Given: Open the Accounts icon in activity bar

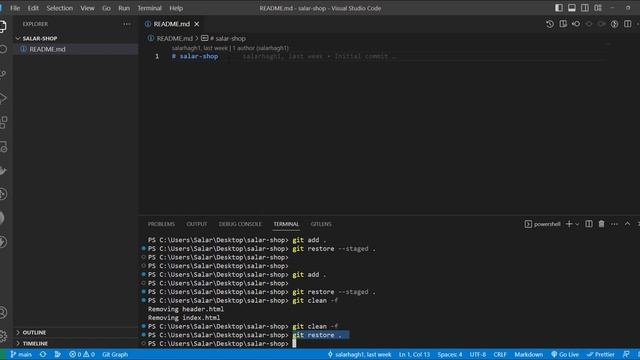Looking at the screenshot, I should point(3,312).
